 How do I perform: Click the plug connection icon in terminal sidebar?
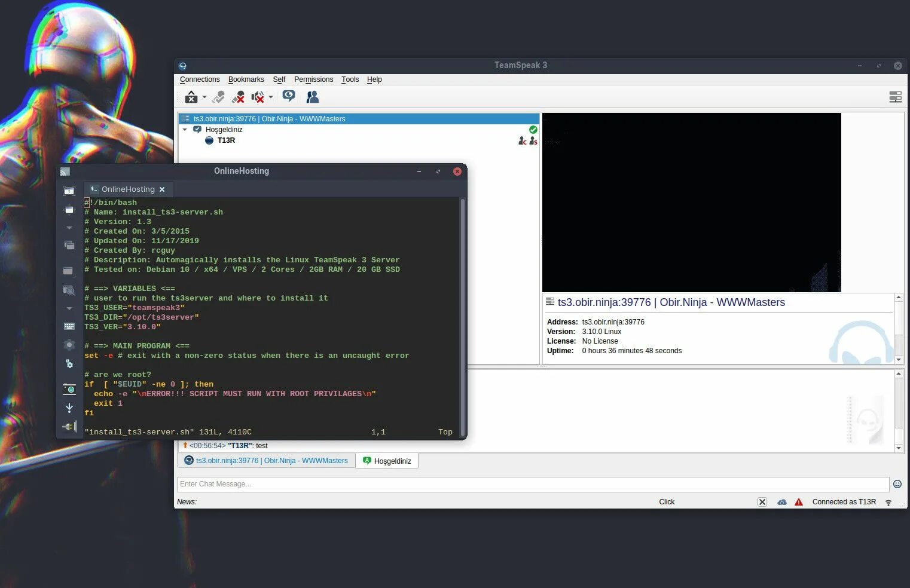coord(69,426)
